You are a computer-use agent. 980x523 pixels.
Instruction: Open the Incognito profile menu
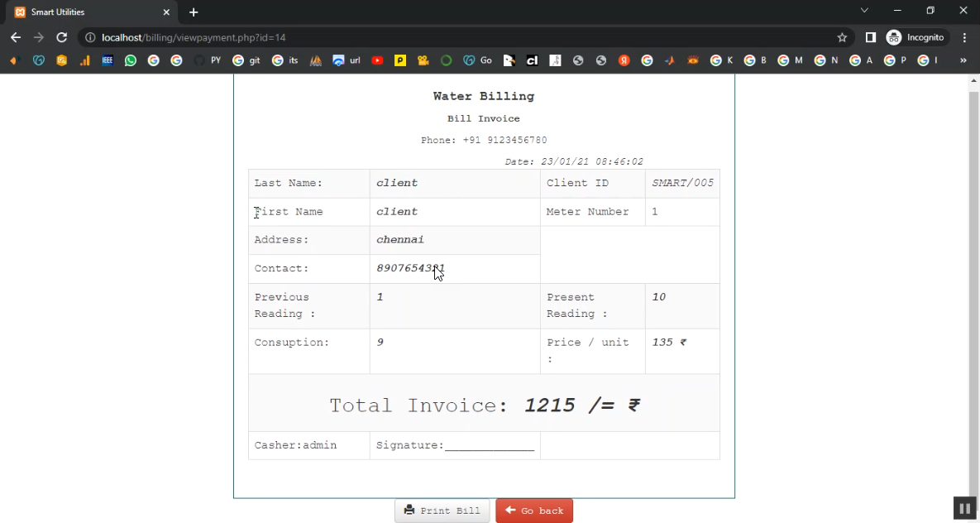(915, 37)
